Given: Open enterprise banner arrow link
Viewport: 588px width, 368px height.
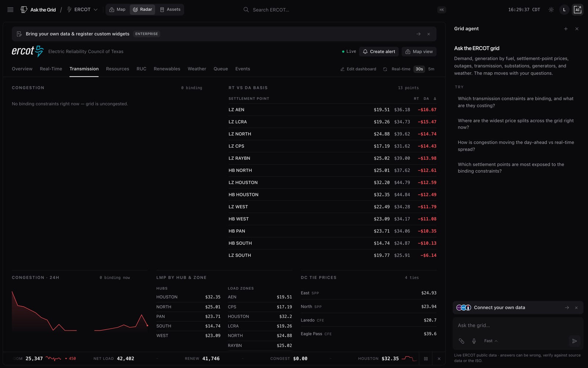Looking at the screenshot, I should tap(418, 34).
